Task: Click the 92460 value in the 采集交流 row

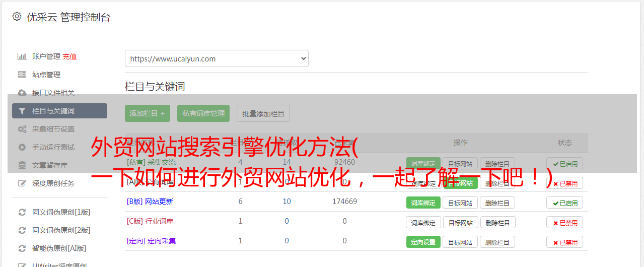Action: click(x=344, y=162)
